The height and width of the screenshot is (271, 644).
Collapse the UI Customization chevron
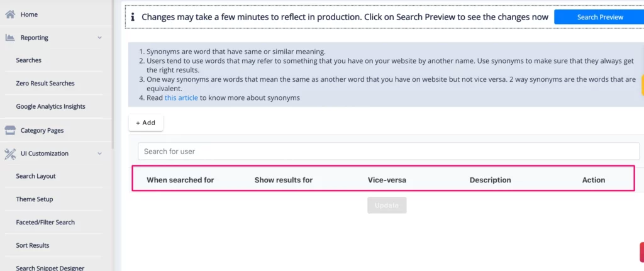coord(100,153)
